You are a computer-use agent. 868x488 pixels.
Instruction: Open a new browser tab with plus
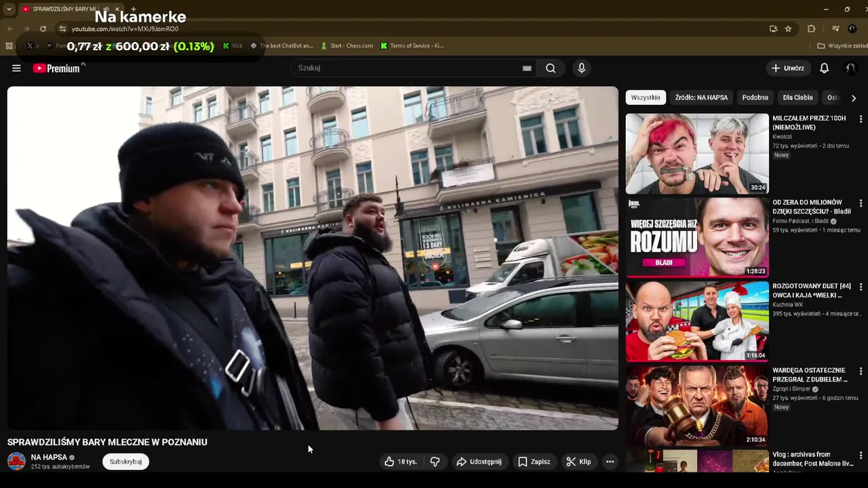click(133, 9)
